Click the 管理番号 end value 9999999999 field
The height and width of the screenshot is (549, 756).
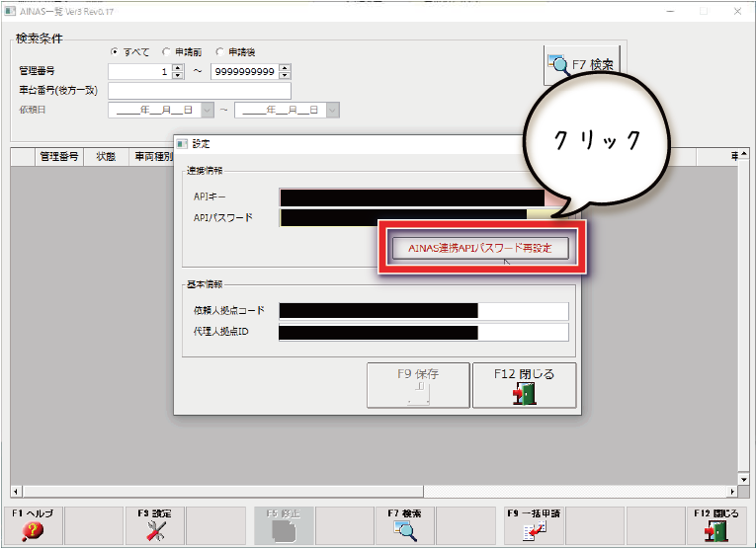coord(244,72)
